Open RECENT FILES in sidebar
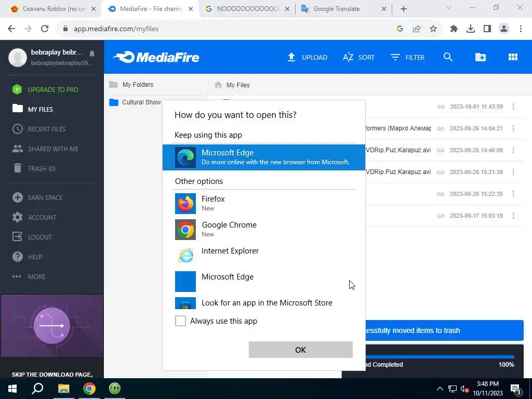Screen dimensions: 532x399 tap(38, 129)
